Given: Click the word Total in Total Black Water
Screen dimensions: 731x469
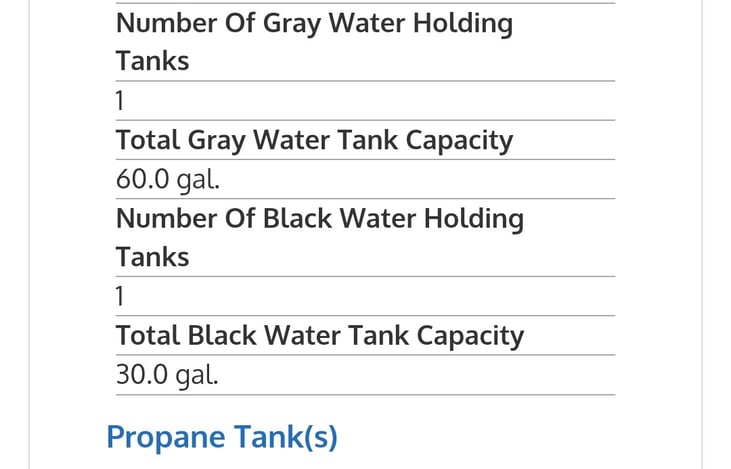Looking at the screenshot, I should pos(148,336).
